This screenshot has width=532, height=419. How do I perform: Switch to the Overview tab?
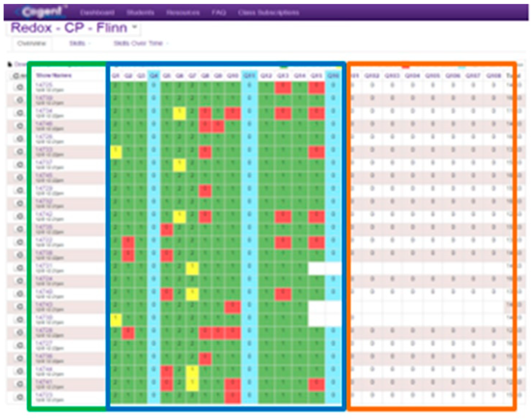click(x=32, y=43)
